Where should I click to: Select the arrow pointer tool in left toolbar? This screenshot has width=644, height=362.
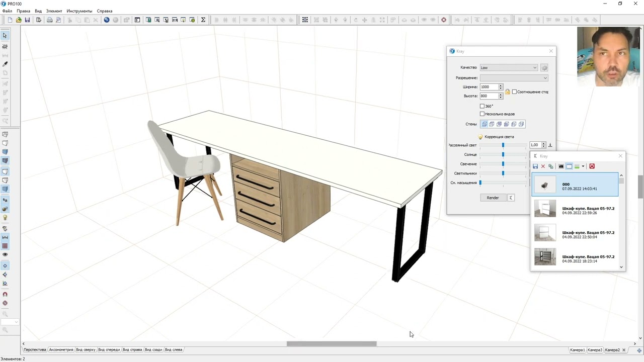click(x=5, y=36)
